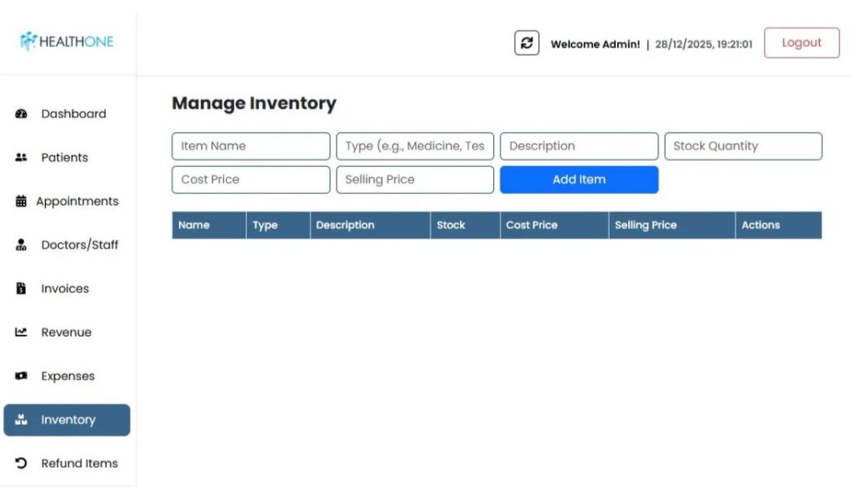The height and width of the screenshot is (504, 853).
Task: Click the Dashboard gauge icon
Action: click(22, 114)
